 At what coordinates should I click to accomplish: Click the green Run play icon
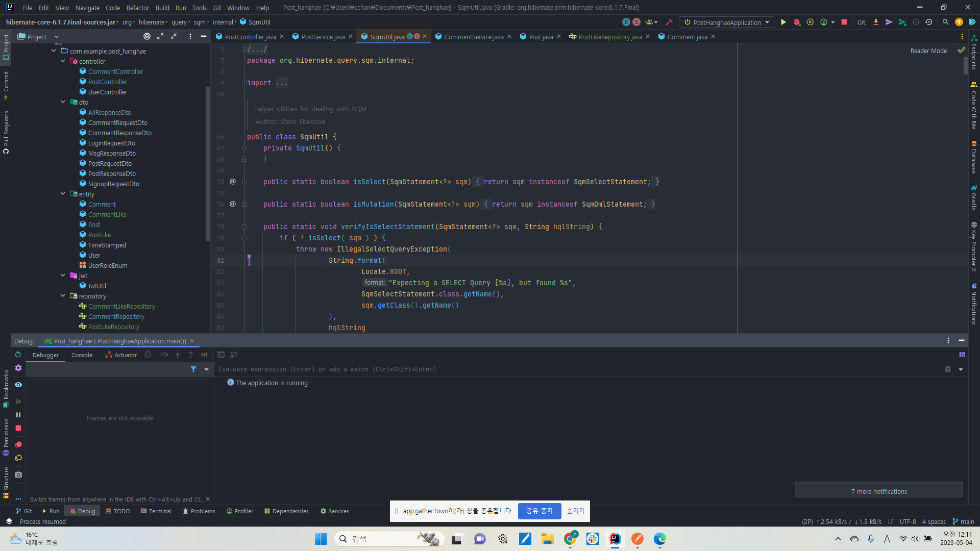(x=783, y=22)
